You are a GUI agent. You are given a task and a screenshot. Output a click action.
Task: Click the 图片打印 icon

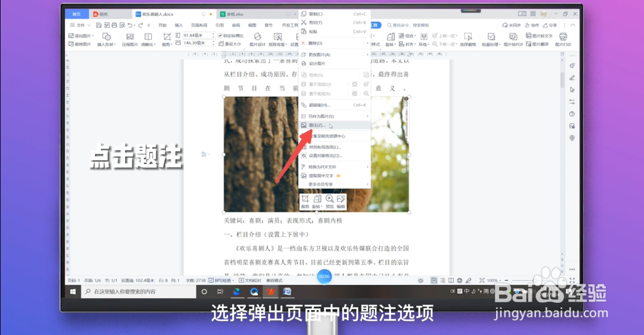(563, 40)
